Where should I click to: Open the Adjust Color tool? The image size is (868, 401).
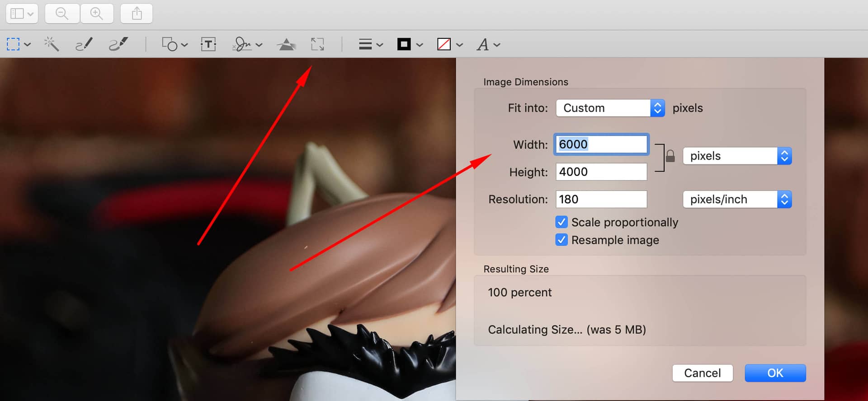coord(286,44)
